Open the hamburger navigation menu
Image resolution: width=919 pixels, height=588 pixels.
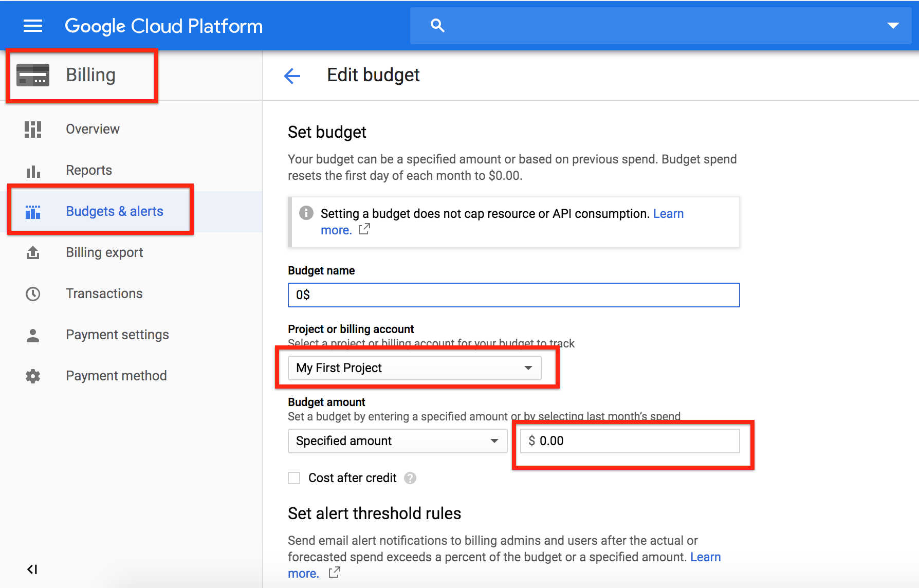[x=33, y=26]
